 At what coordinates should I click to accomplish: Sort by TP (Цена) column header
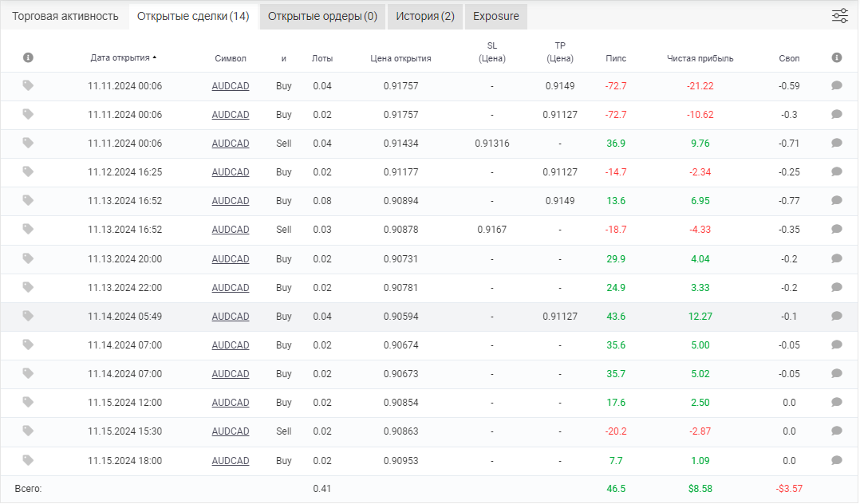point(559,52)
